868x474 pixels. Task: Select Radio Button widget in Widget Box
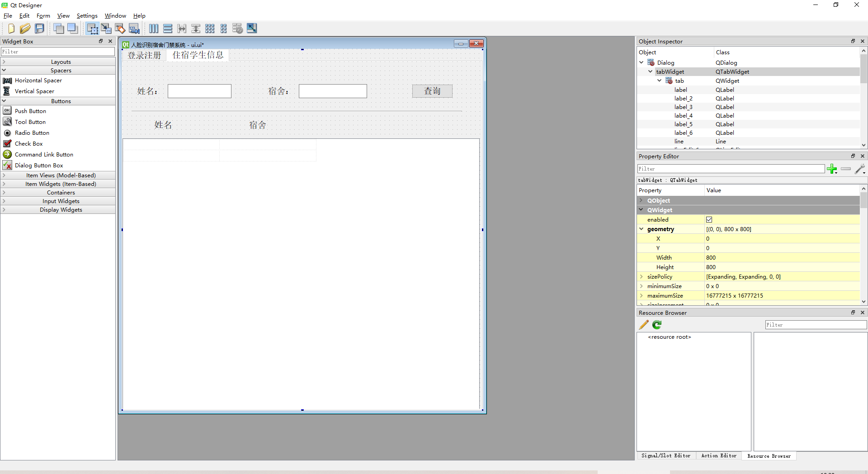[x=32, y=133]
